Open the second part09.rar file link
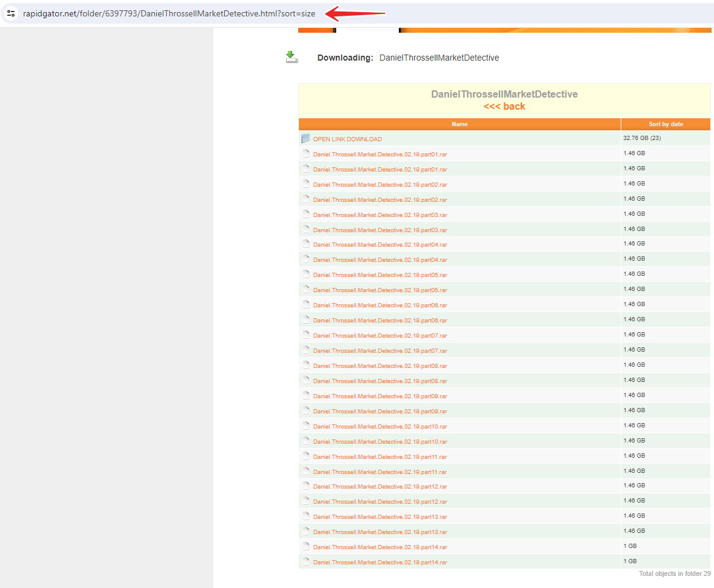This screenshot has width=714, height=588. pos(380,411)
